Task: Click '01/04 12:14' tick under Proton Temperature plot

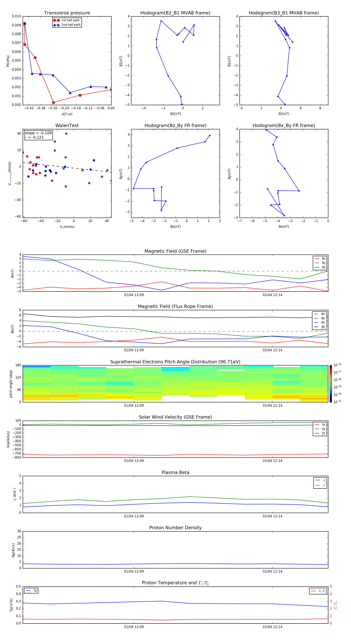Action: pos(272,627)
